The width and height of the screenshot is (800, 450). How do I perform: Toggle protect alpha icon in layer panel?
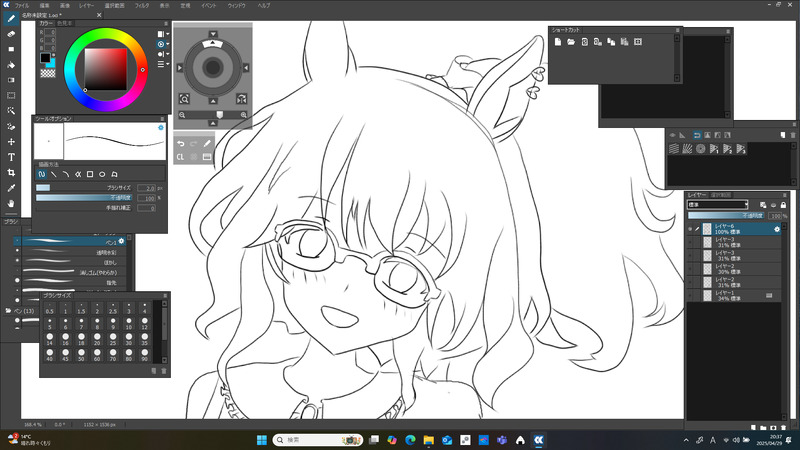coord(763,205)
